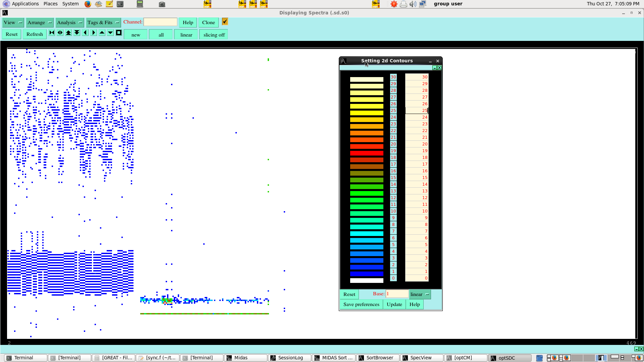Image resolution: width=644 pixels, height=362 pixels.
Task: Click the all button
Action: point(161,35)
